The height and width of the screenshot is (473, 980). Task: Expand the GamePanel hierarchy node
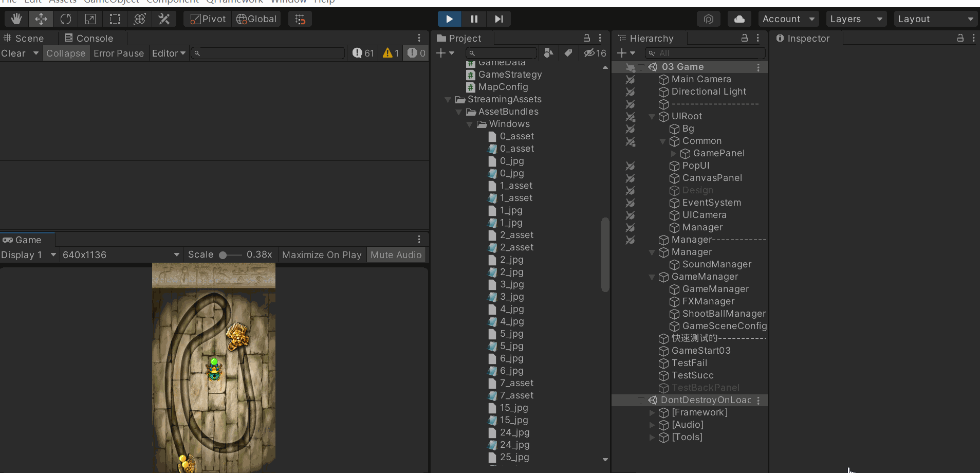pyautogui.click(x=673, y=153)
